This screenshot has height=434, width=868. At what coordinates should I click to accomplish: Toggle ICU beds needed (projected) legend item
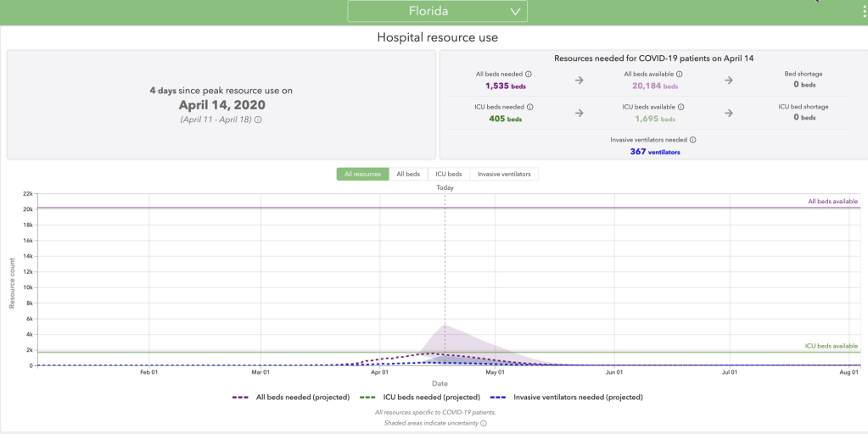point(420,397)
